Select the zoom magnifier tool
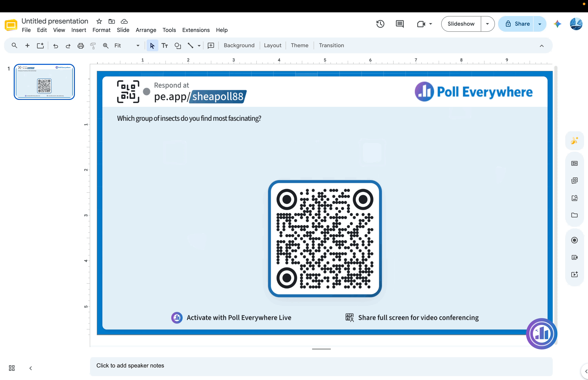Image resolution: width=588 pixels, height=380 pixels. (x=106, y=46)
